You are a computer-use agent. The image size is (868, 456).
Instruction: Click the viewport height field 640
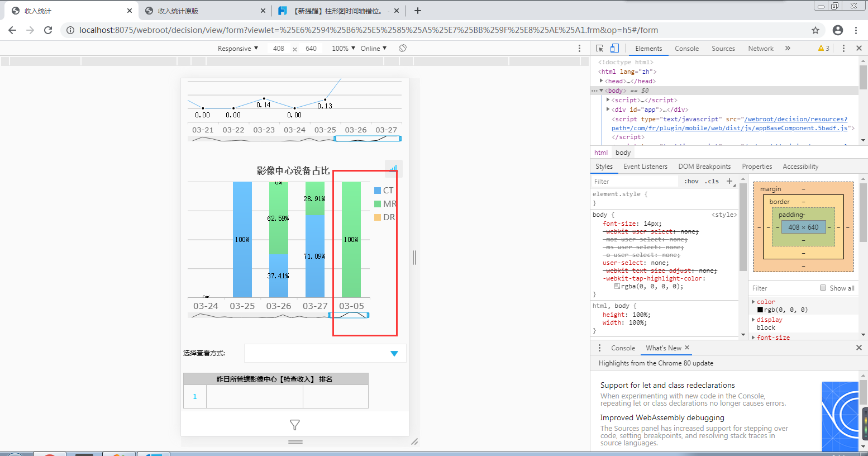coord(311,49)
